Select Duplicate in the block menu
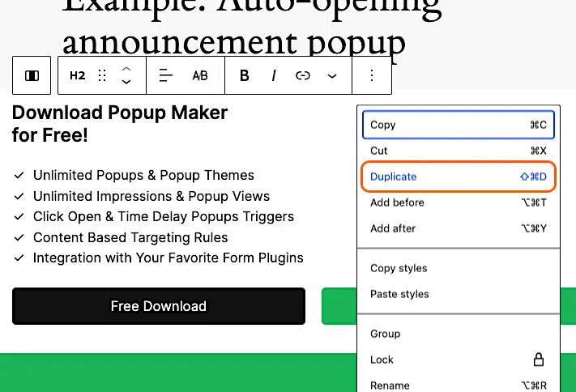 pos(458,177)
